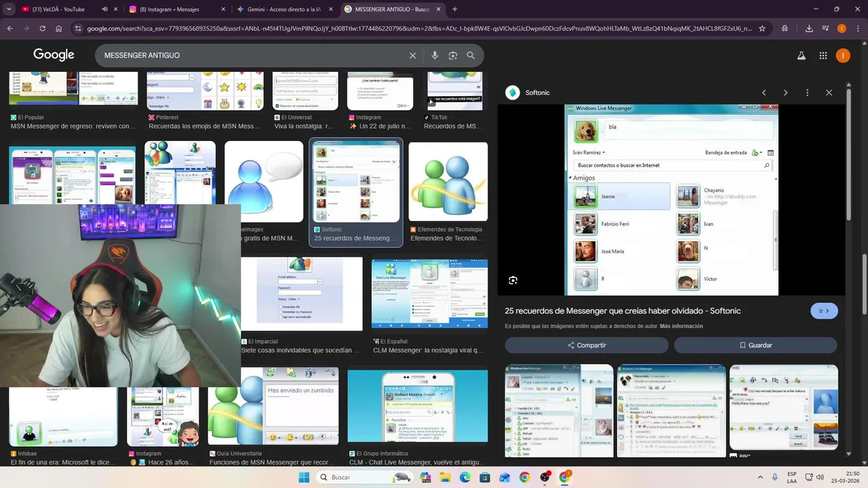Open the large Windows Live Messenger preview image

[x=671, y=200]
